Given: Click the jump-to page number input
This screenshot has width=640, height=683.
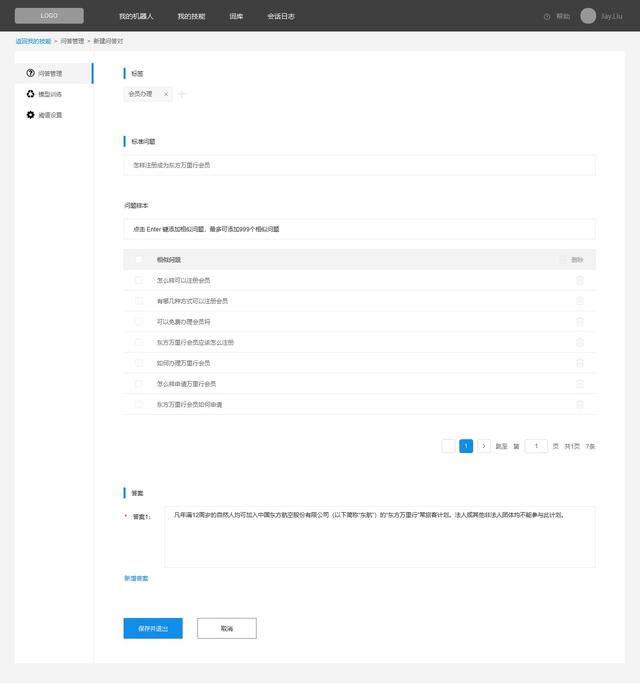Looking at the screenshot, I should tap(536, 446).
